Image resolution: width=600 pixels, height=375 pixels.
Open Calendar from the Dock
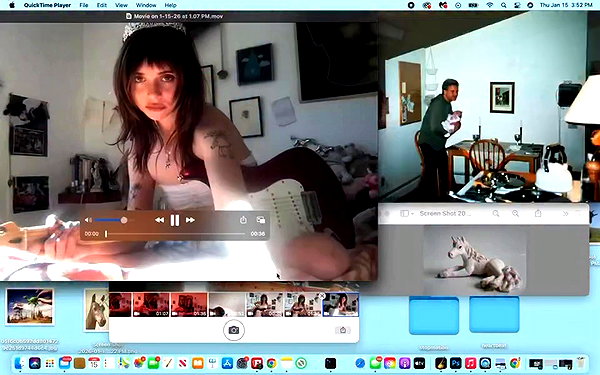pyautogui.click(x=94, y=363)
